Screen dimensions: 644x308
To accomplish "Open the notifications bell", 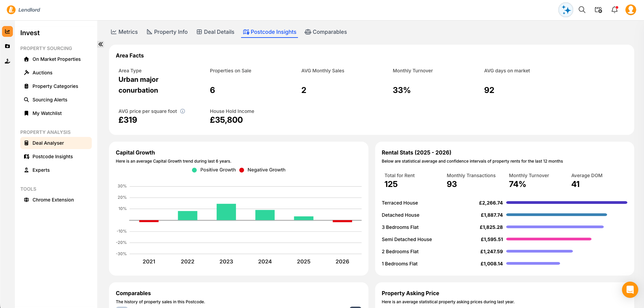I will [615, 10].
